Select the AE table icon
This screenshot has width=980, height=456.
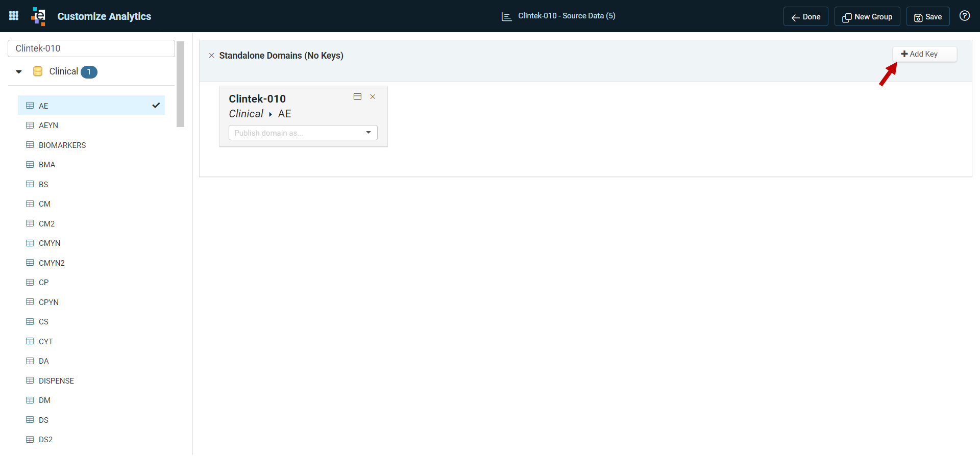pyautogui.click(x=30, y=106)
